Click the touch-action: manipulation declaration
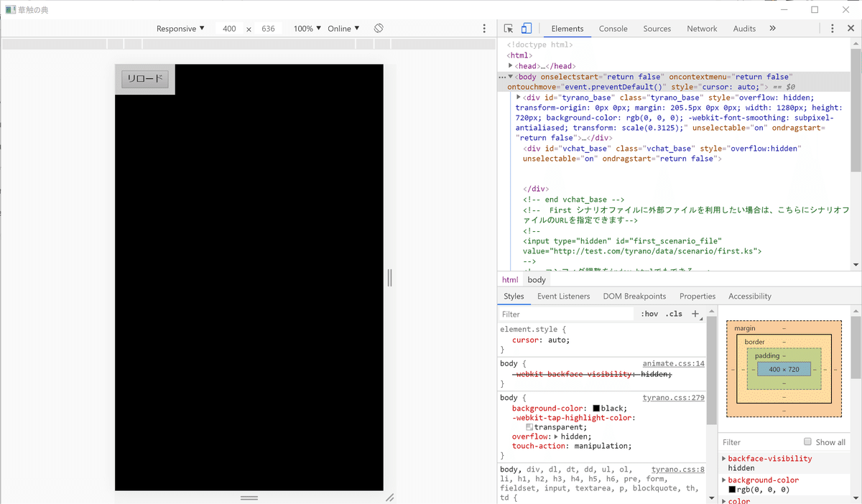Screen dimensions: 862x504 (572, 446)
